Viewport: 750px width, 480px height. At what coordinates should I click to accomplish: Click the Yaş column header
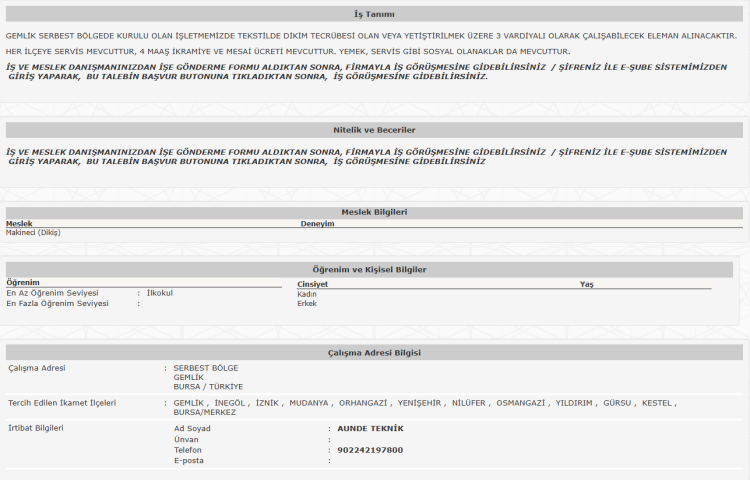[586, 284]
